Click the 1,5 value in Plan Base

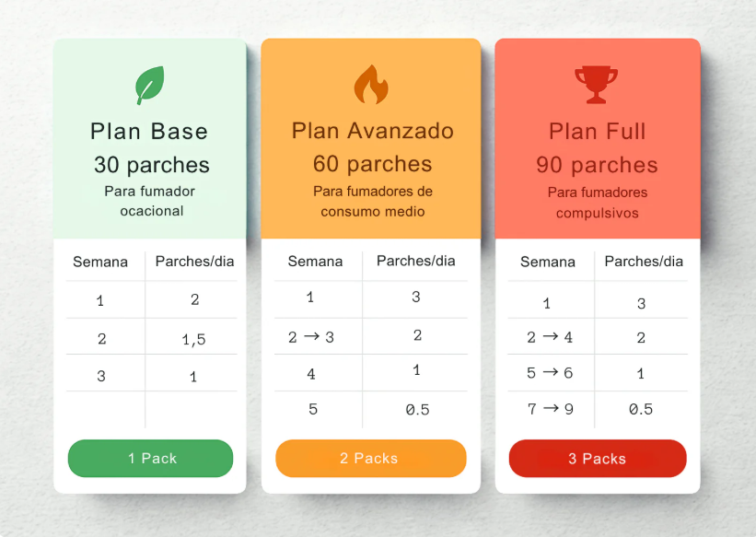(x=193, y=339)
